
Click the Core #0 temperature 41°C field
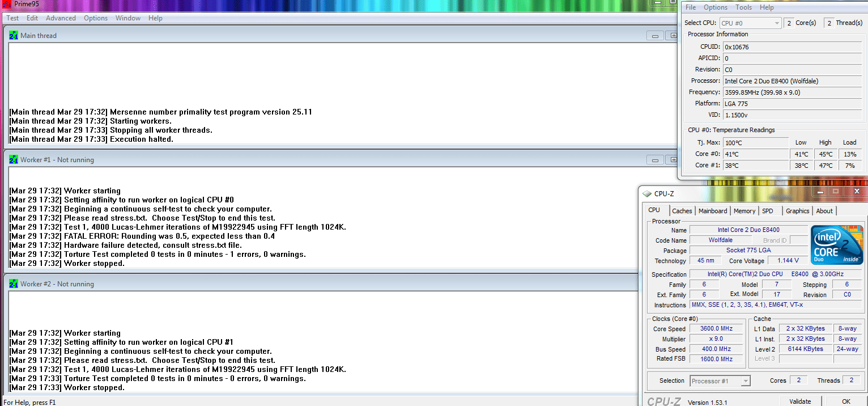756,154
